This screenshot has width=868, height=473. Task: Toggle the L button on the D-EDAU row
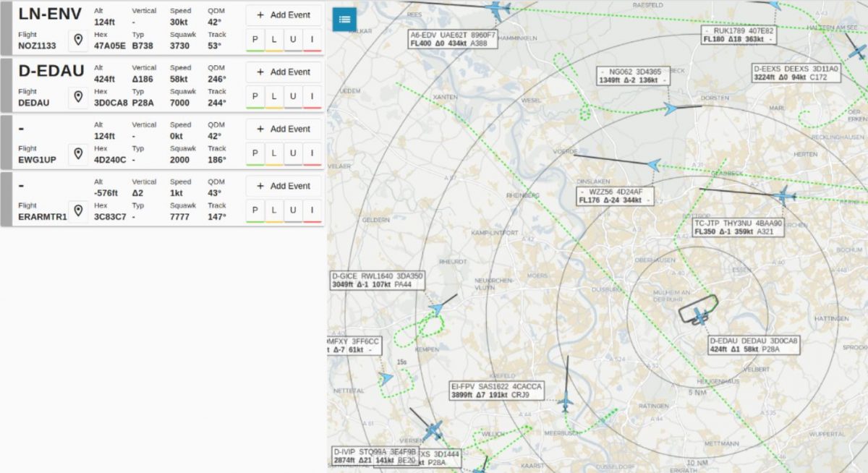(x=274, y=97)
